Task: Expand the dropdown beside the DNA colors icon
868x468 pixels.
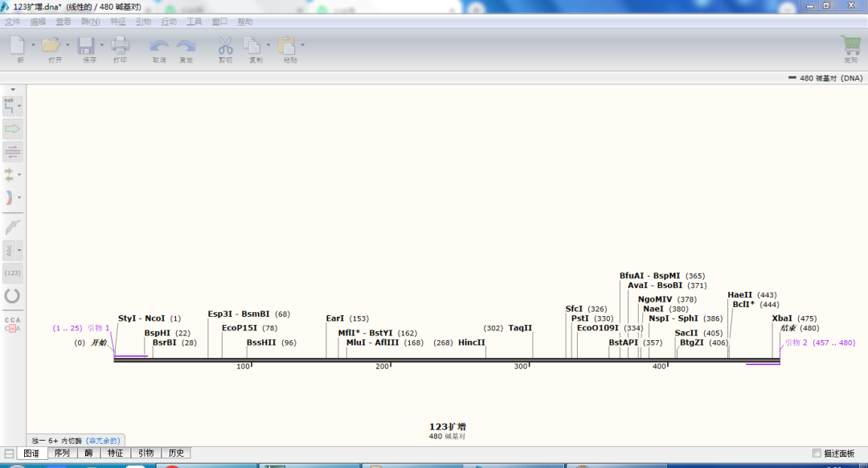Action: click(x=19, y=197)
